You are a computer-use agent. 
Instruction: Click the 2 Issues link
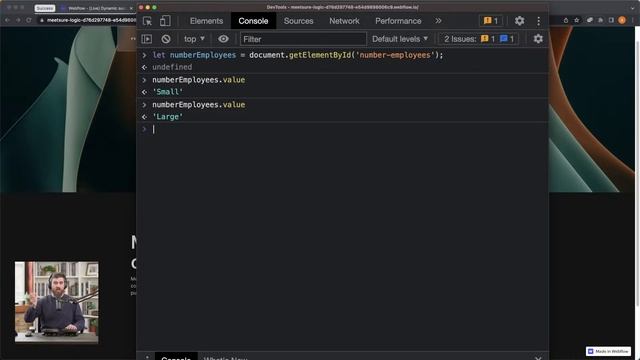pos(478,39)
